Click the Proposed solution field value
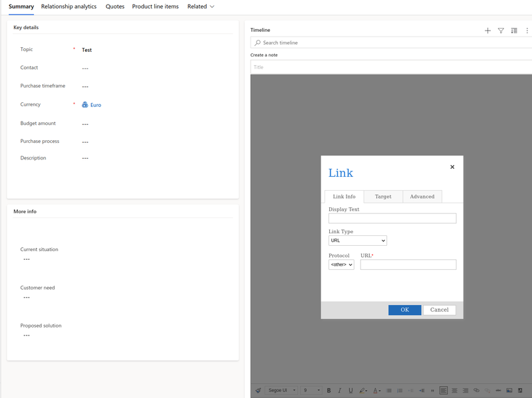Screen dimensions: 532x398 coord(27,336)
